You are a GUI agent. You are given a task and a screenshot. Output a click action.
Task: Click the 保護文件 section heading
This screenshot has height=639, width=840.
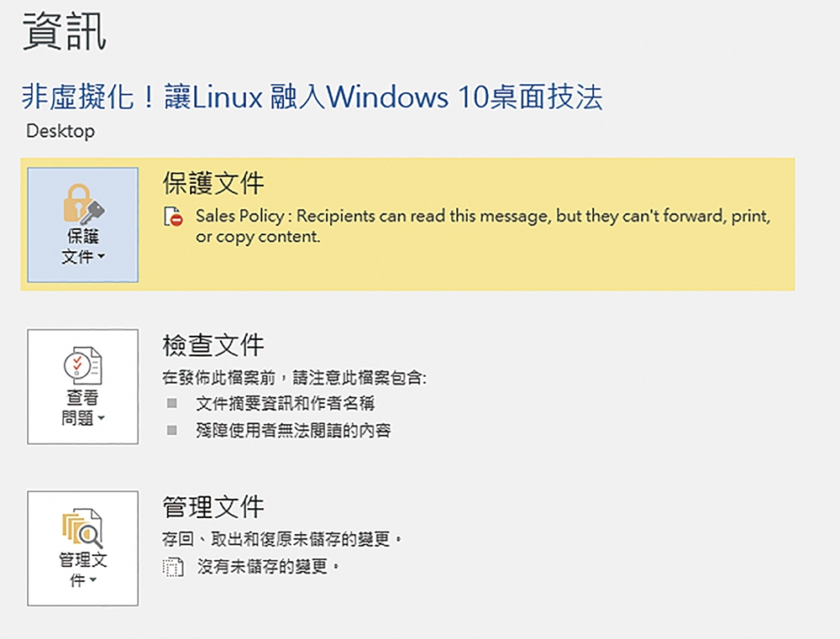pyautogui.click(x=213, y=183)
